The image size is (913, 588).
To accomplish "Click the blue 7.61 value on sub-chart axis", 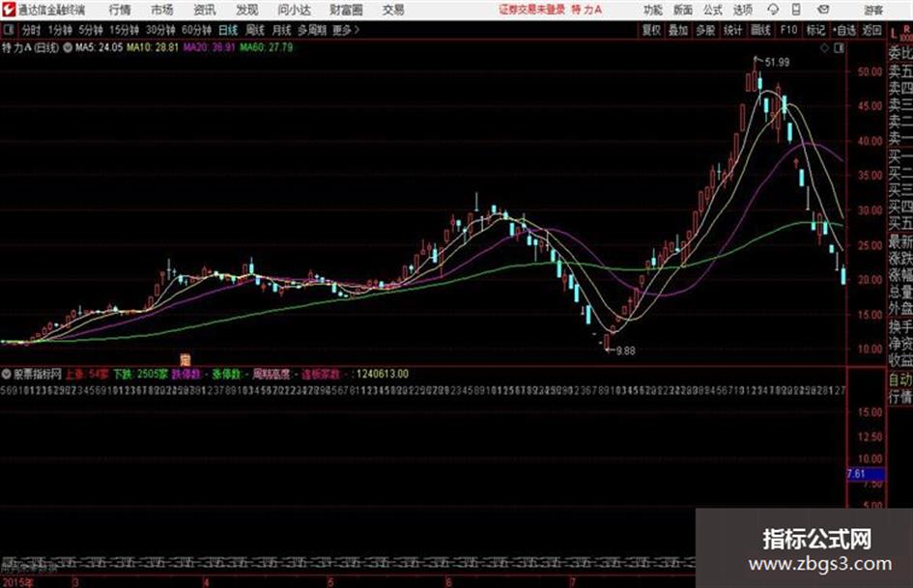I will pos(866,474).
